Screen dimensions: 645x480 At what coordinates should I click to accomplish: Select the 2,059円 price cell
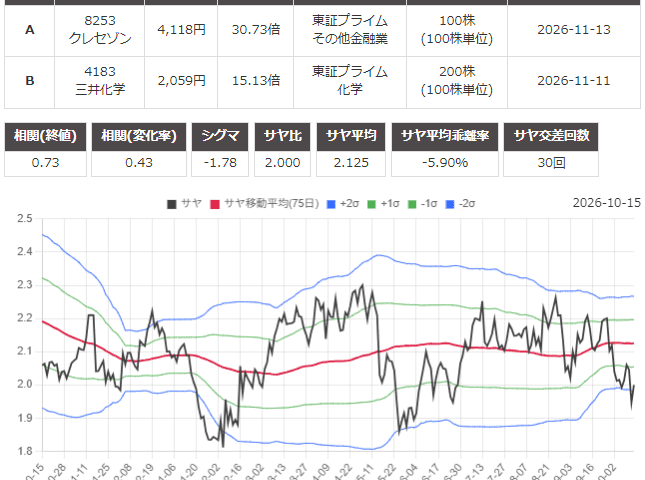point(181,81)
